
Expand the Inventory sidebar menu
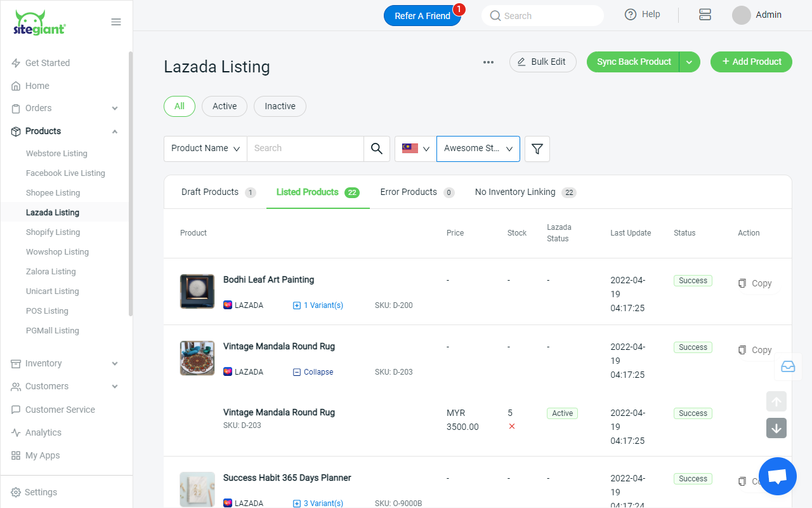click(x=115, y=364)
